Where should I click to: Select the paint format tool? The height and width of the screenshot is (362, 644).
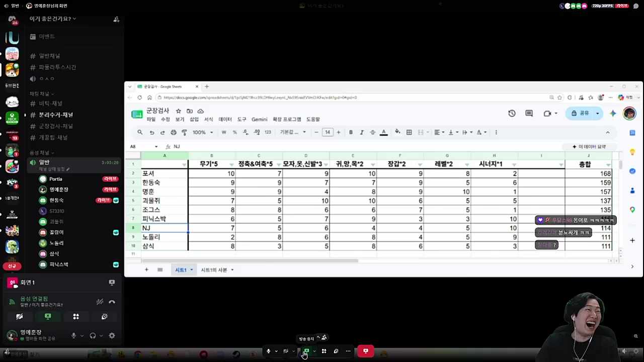tap(184, 132)
